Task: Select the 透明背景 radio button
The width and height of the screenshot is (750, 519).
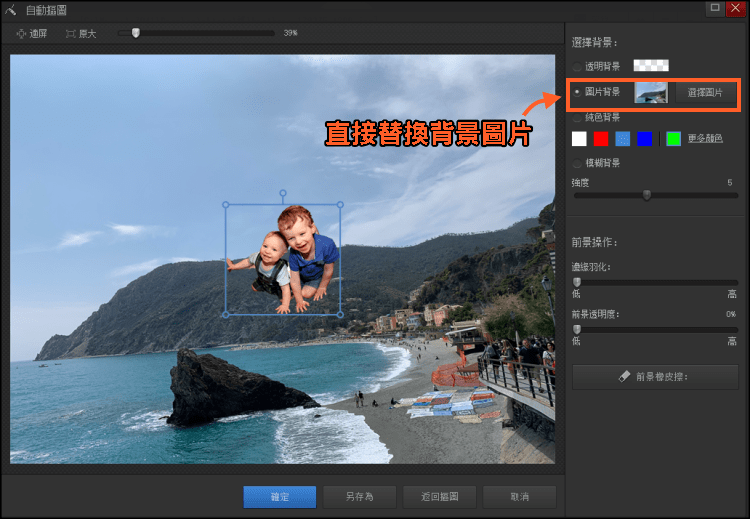Action: (x=577, y=66)
